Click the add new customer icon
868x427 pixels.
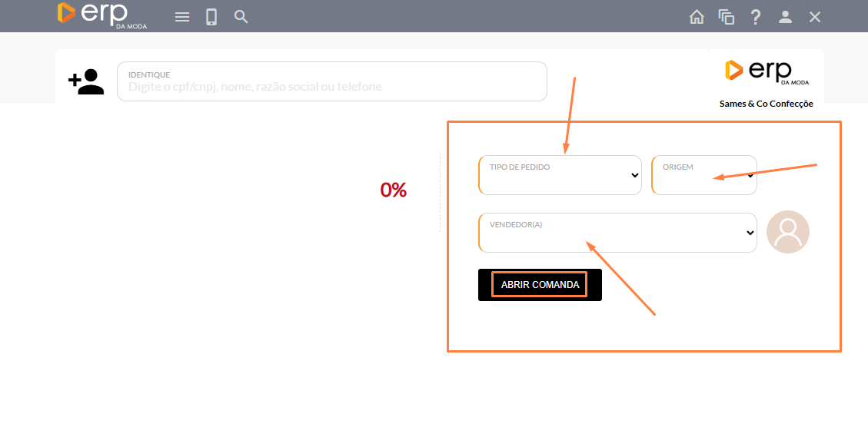click(86, 81)
